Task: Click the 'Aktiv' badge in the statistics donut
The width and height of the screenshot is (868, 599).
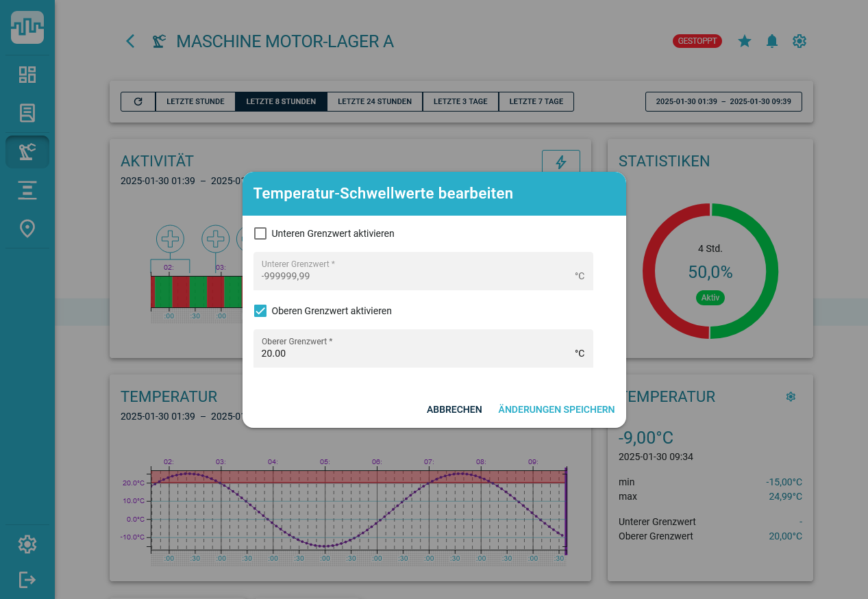Action: 710,298
